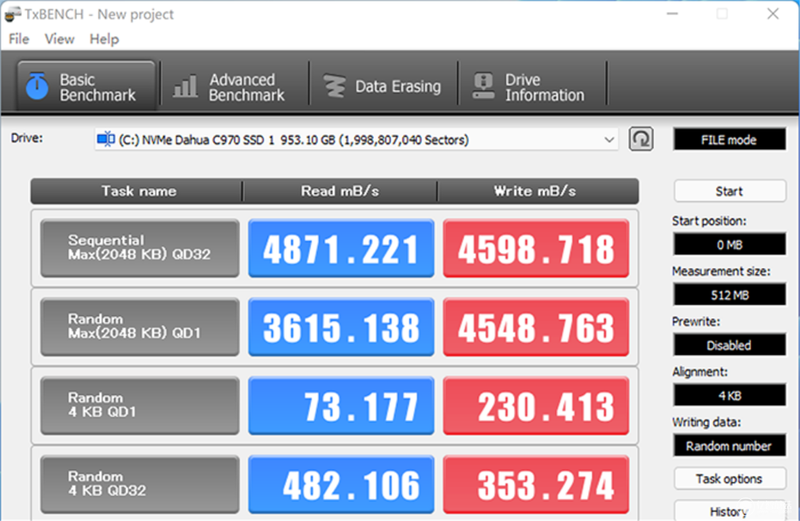Start the benchmark with the Start button

[730, 191]
